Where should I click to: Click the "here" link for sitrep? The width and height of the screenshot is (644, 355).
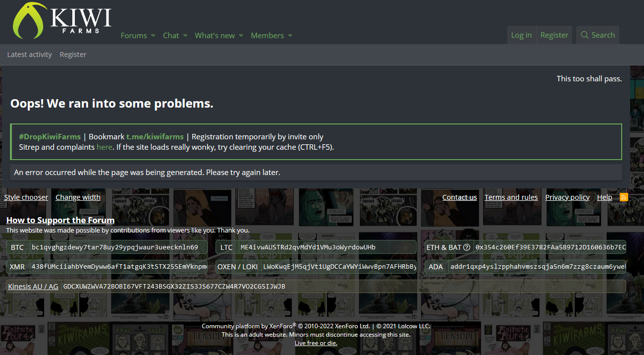[105, 147]
